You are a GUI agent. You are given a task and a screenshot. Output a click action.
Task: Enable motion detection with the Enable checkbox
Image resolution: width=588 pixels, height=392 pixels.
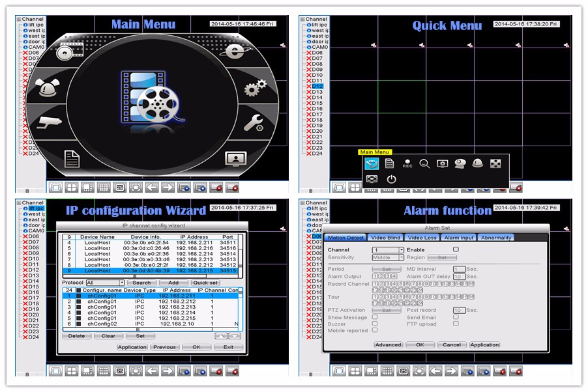(x=456, y=249)
